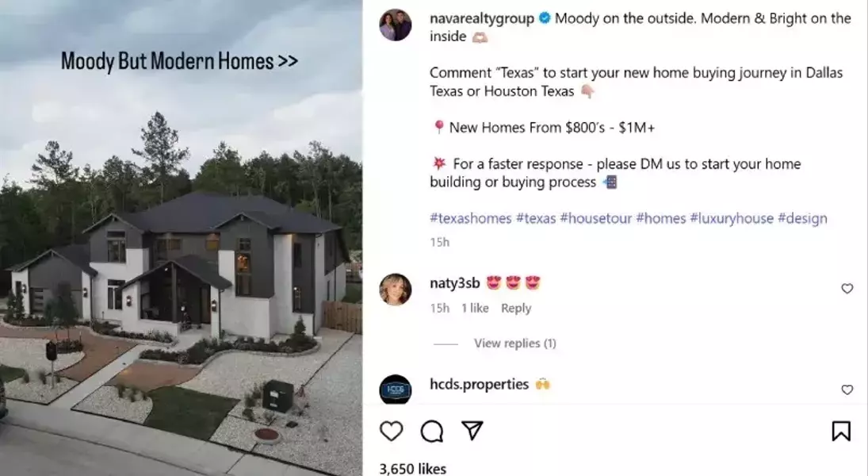Open naty3sb's profile avatar
868x476 pixels.
(396, 290)
